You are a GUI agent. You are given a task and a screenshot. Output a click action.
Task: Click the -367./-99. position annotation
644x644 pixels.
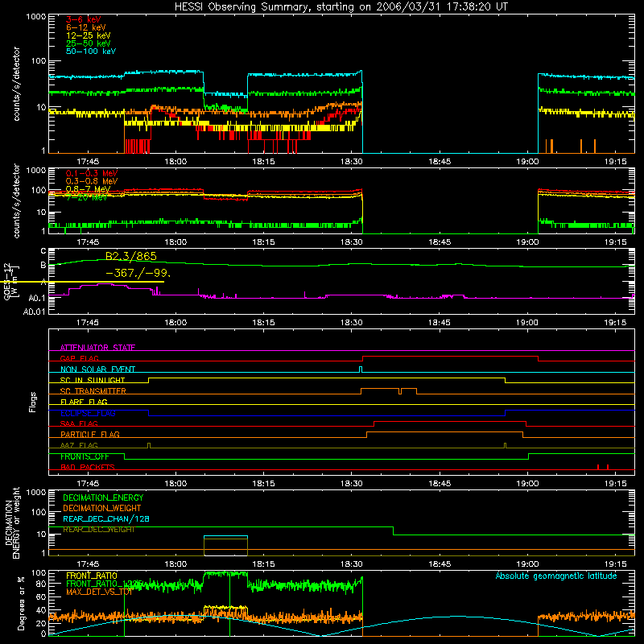coord(138,273)
